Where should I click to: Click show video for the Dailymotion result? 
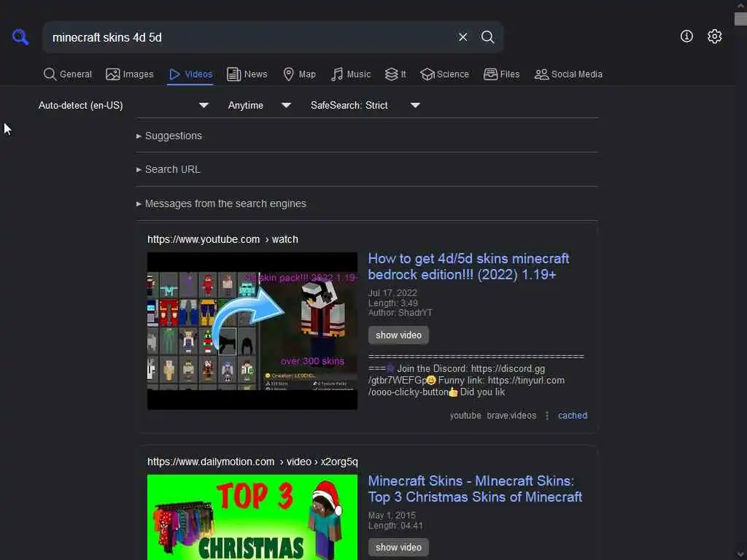(x=398, y=548)
